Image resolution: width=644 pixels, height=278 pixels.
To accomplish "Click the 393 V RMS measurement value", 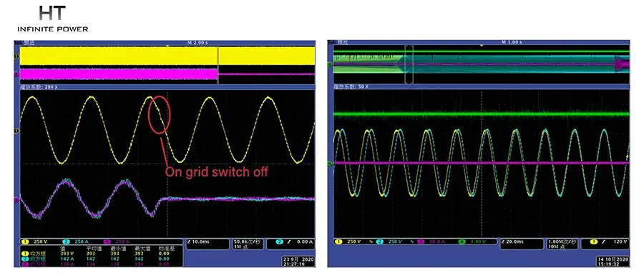I will click(x=67, y=254).
